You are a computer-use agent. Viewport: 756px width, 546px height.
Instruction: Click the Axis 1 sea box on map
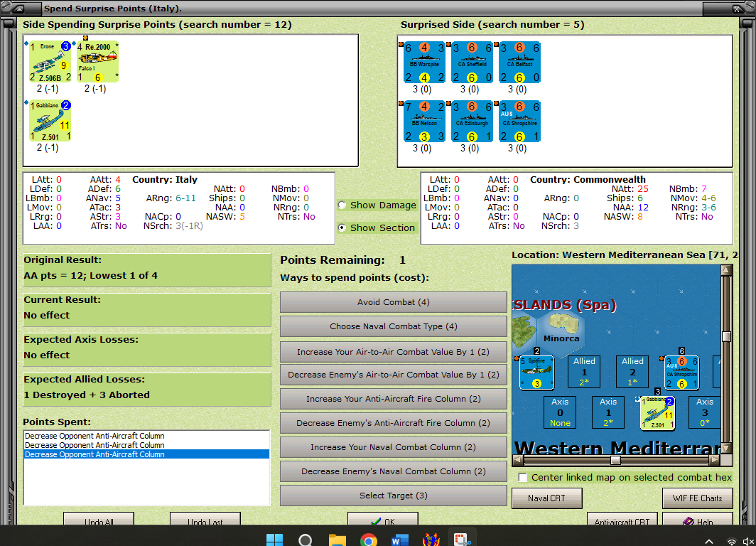608,412
